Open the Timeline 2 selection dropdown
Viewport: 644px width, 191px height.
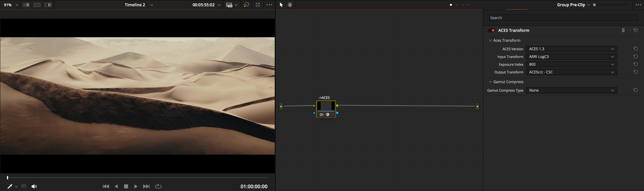(x=152, y=5)
